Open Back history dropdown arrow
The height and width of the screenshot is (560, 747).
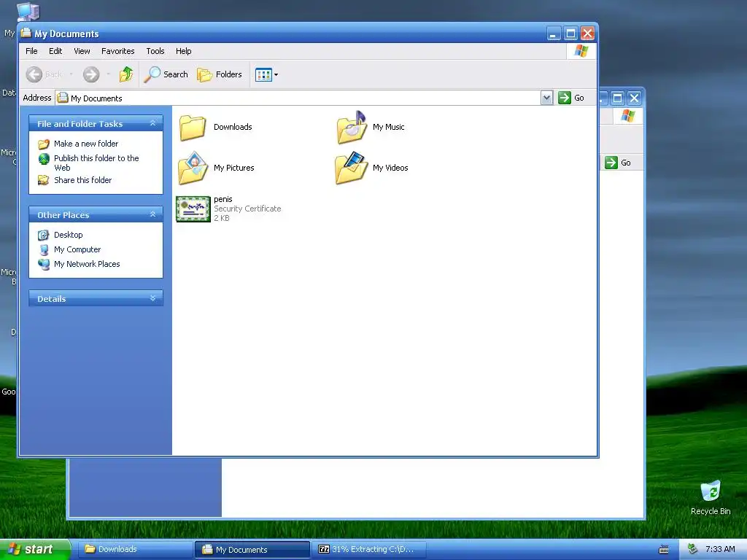(x=71, y=74)
